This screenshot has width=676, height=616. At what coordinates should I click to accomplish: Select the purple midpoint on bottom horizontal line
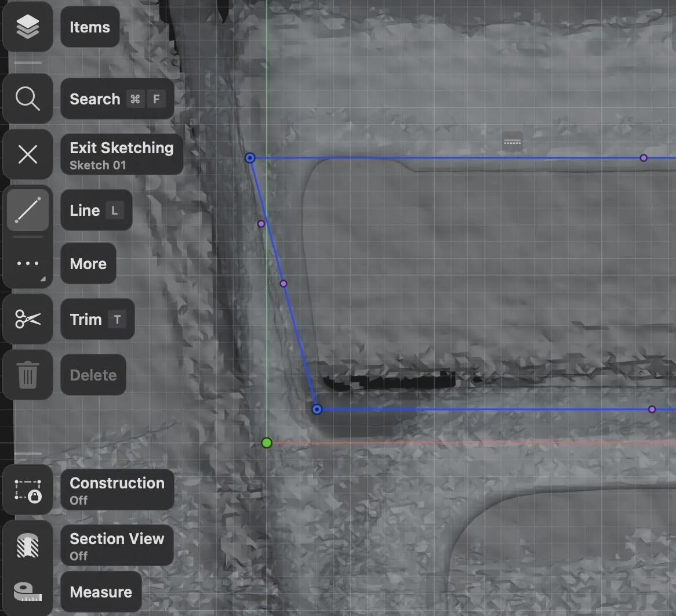tap(652, 410)
